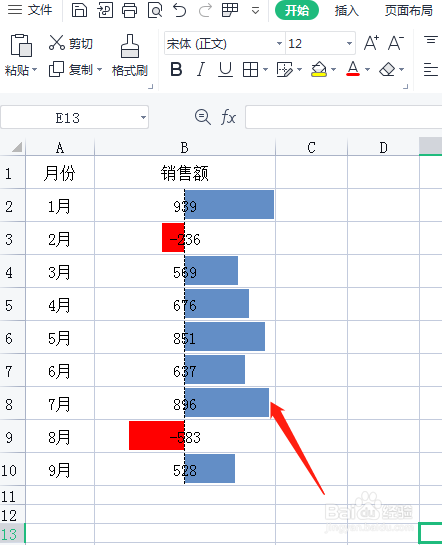Image resolution: width=442 pixels, height=545 pixels.
Task: Select cell with value -583
Action: tap(185, 437)
